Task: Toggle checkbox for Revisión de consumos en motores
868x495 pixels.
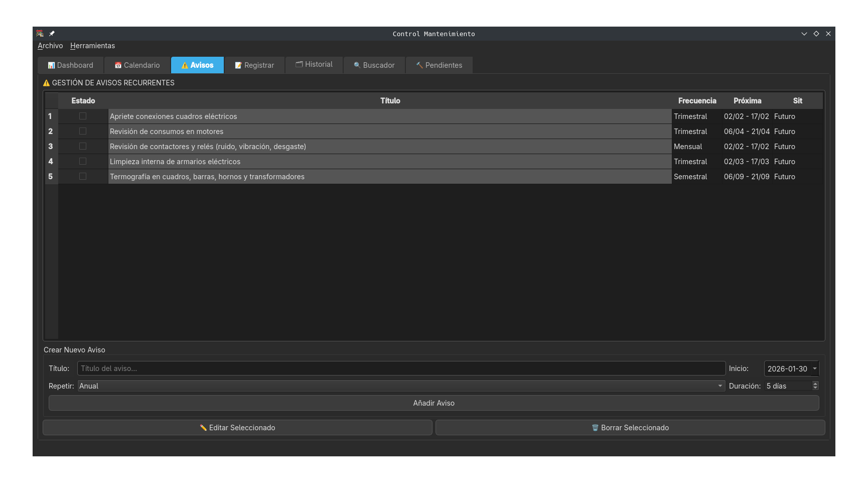Action: (x=83, y=131)
